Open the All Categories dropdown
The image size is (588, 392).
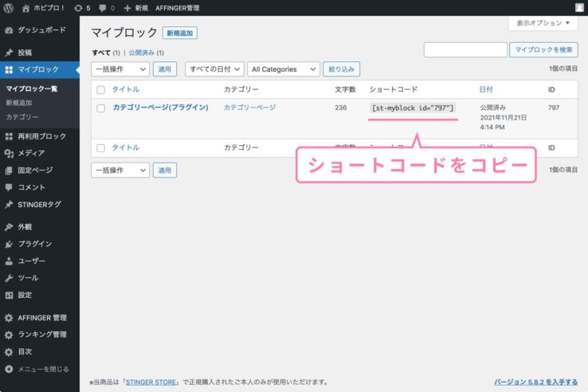tap(284, 69)
